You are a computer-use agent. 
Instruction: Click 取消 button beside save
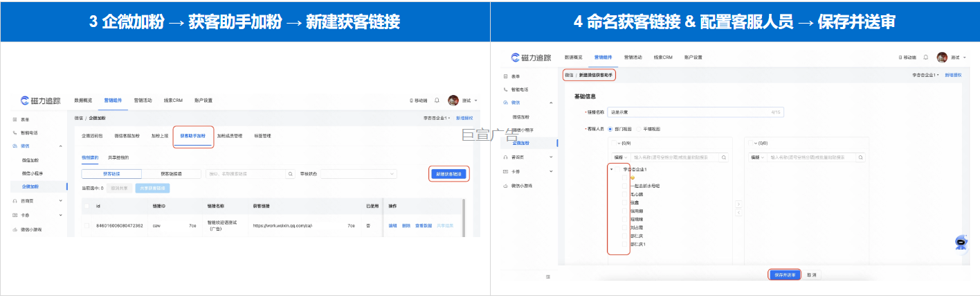[x=811, y=275]
